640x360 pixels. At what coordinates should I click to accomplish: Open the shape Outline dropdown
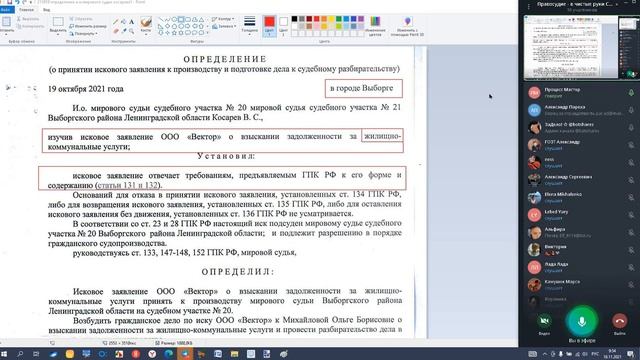pyautogui.click(x=223, y=19)
